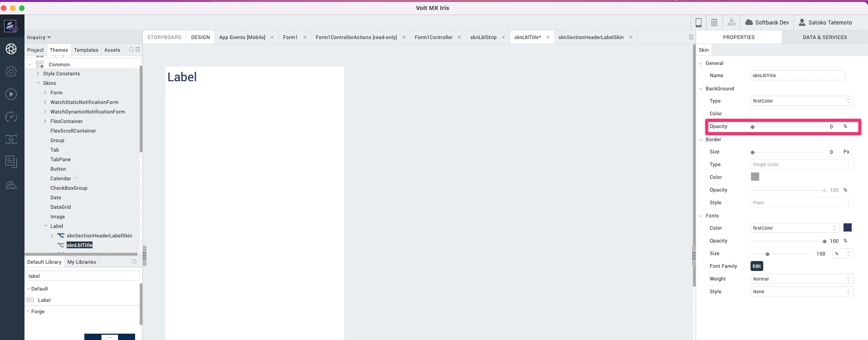Image resolution: width=868 pixels, height=340 pixels.
Task: Switch to the Project tab
Action: (x=35, y=50)
